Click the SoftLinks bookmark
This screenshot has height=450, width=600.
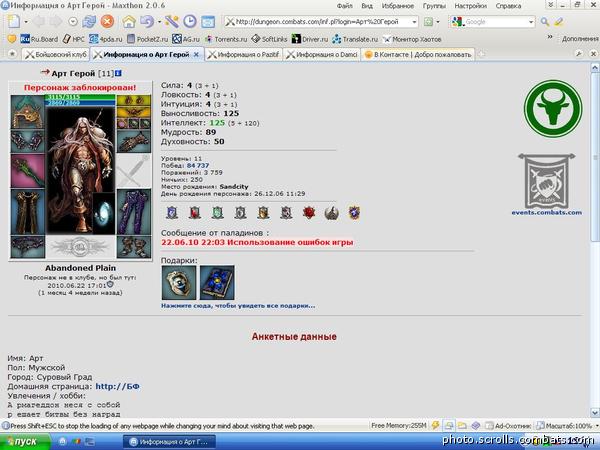click(x=269, y=39)
